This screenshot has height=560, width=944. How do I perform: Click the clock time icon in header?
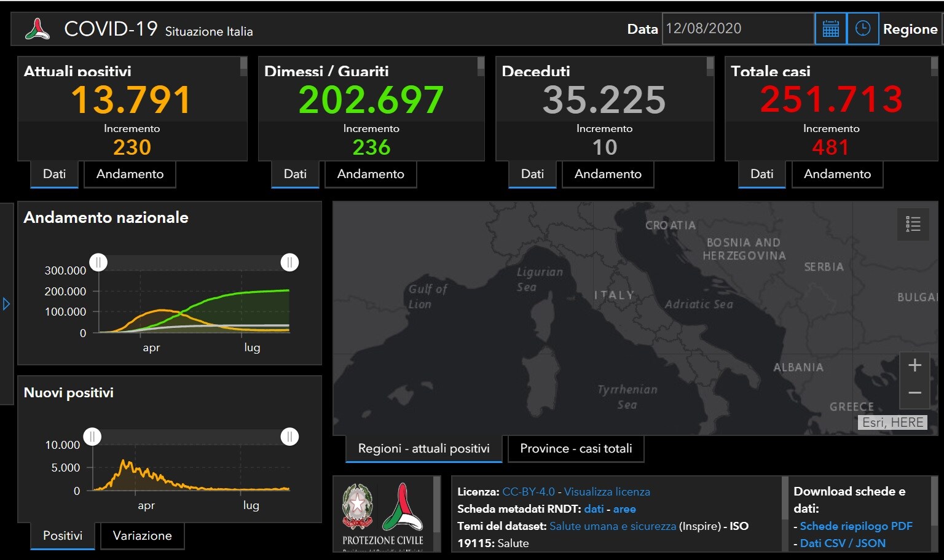tap(863, 28)
